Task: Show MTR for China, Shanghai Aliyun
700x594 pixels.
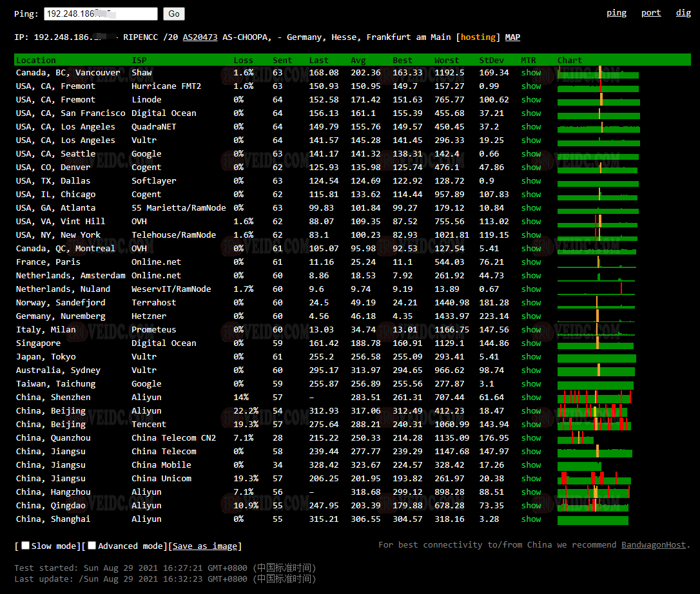Action: tap(531, 519)
